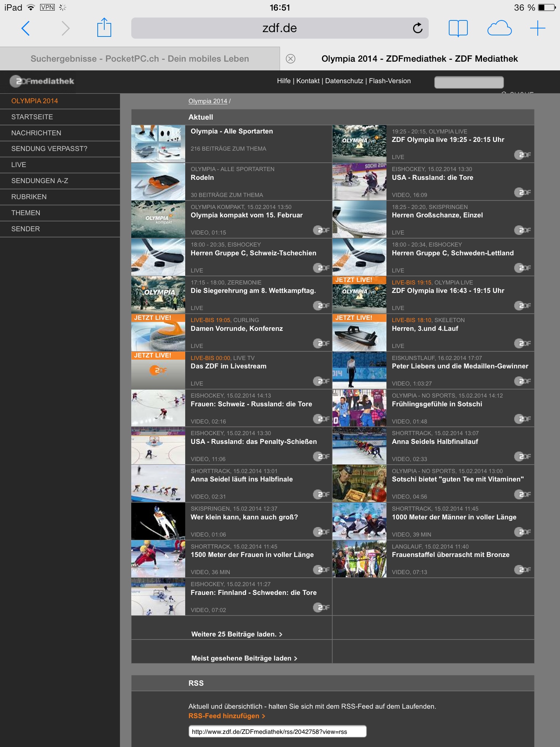560x747 pixels.
Task: Open SENDER in the sidebar
Action: (60, 229)
